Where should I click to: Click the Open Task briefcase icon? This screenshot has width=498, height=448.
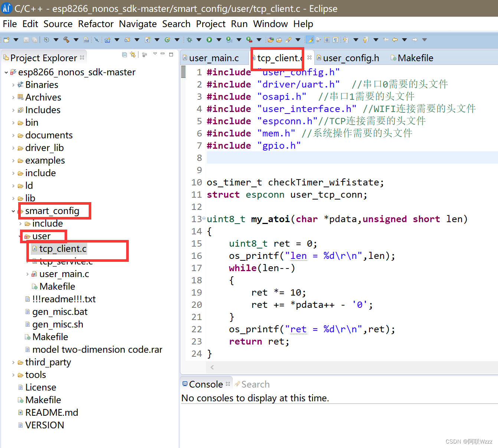coord(279,40)
